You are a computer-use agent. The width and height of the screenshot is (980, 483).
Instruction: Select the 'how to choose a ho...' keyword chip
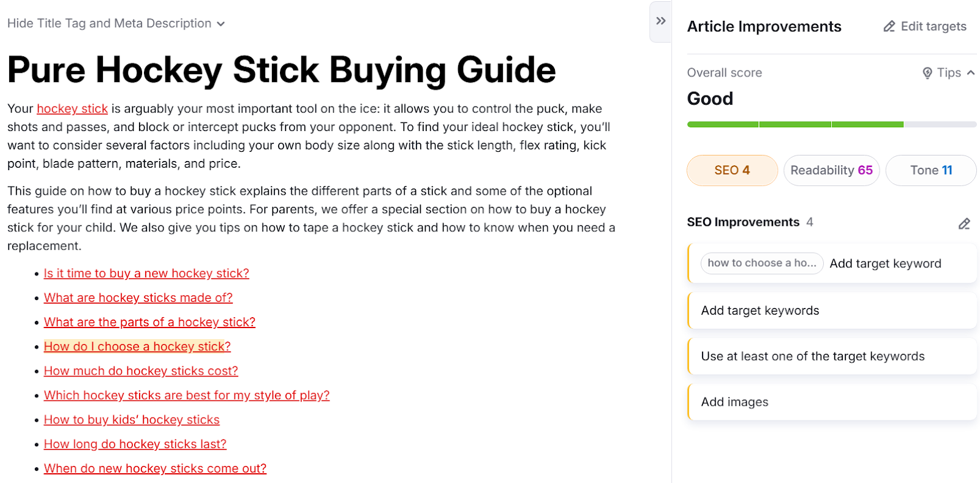(761, 263)
